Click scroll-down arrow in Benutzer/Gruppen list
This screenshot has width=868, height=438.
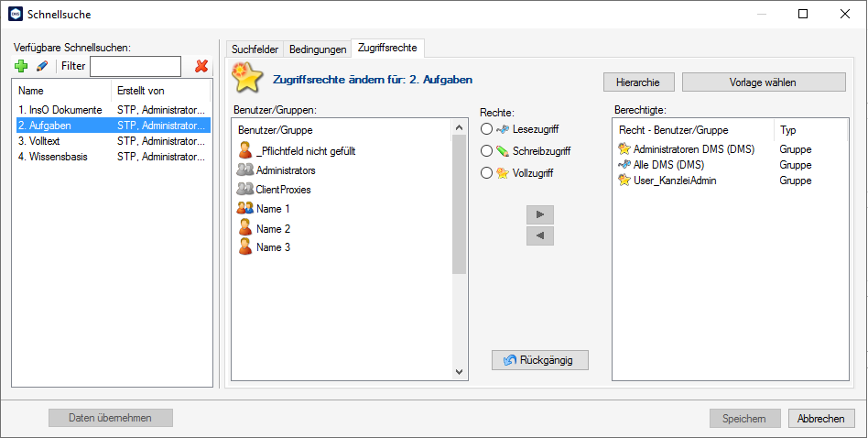click(x=459, y=372)
